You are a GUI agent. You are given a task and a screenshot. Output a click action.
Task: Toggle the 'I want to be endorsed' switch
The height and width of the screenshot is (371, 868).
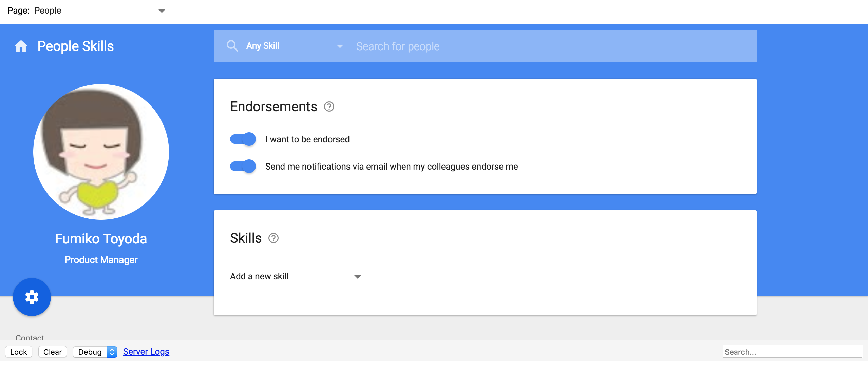coord(243,139)
